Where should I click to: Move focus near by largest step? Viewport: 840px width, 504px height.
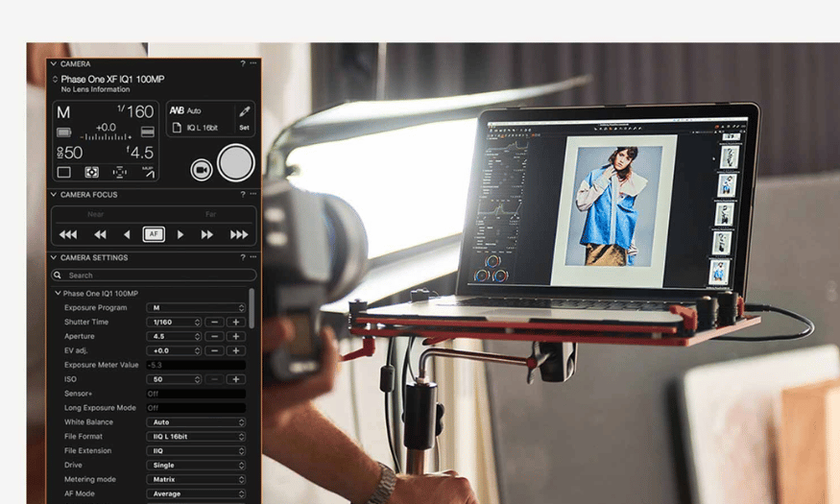click(68, 234)
